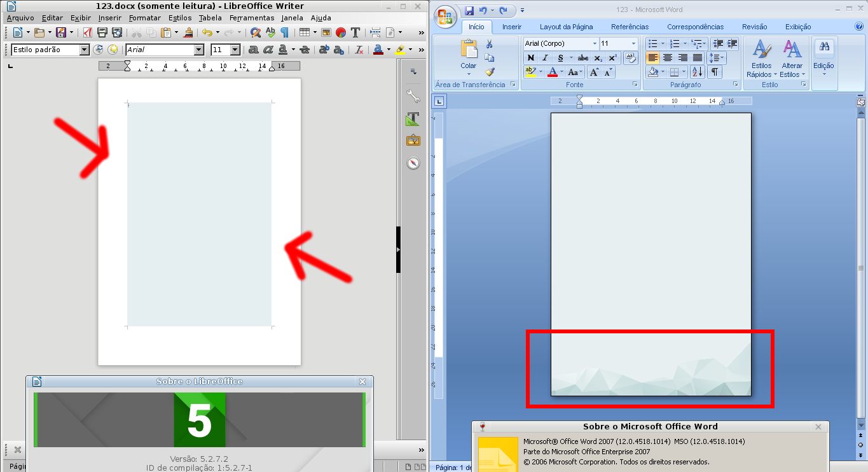Insert image icon in LibreOffice Writer toolbar
Image resolution: width=868 pixels, height=472 pixels.
(326, 32)
